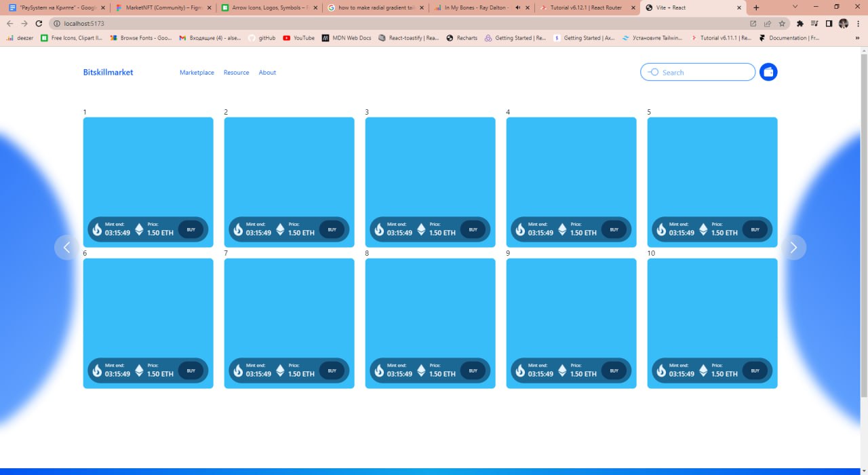Open the YouTube bookmark
This screenshot has width=868, height=475.
coord(299,38)
